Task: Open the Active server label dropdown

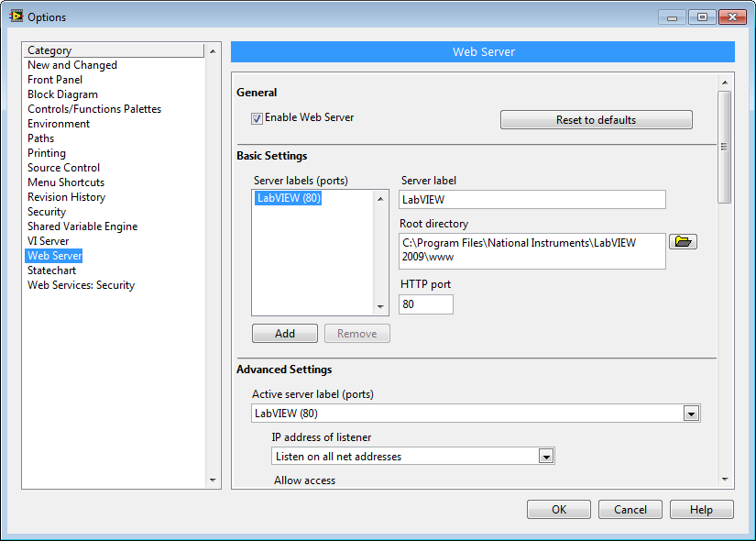Action: point(691,414)
